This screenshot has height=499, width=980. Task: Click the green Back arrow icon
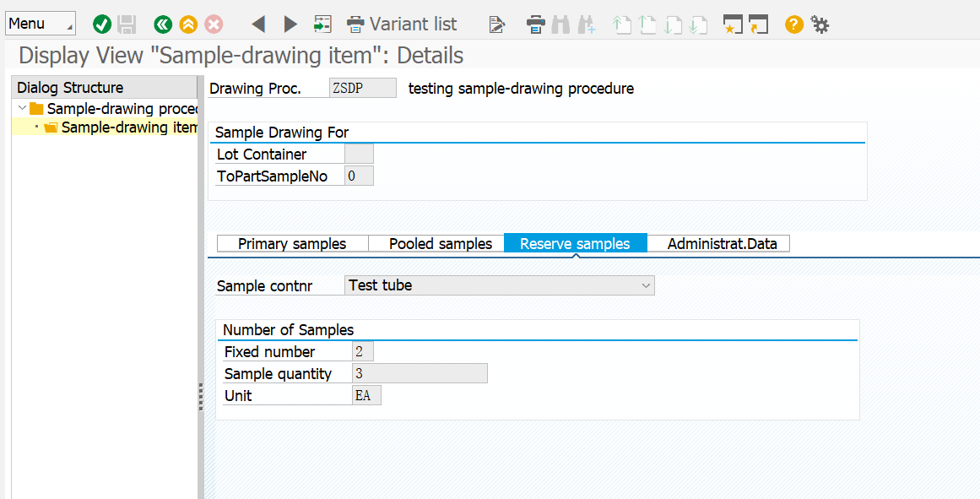163,24
